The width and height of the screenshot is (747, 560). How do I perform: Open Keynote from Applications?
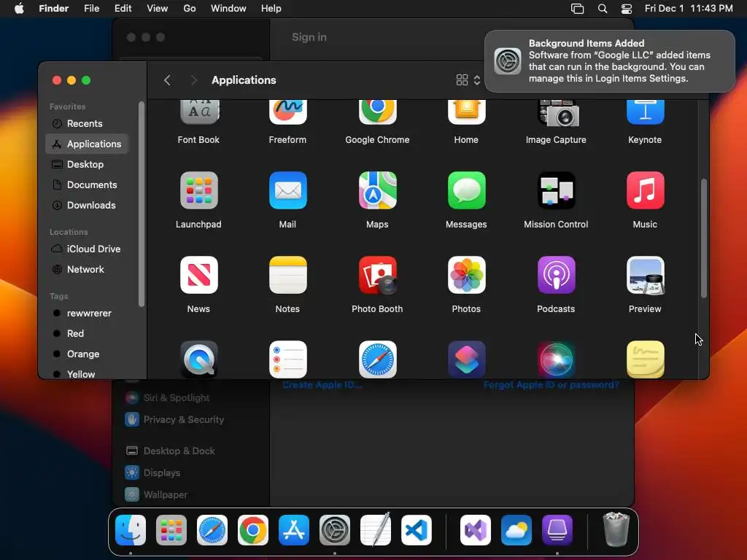(645, 112)
